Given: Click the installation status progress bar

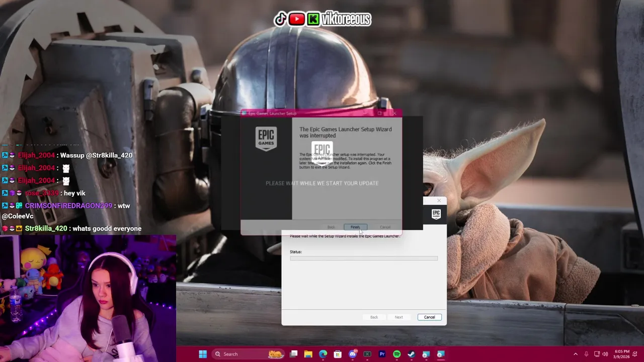Looking at the screenshot, I should tap(364, 258).
